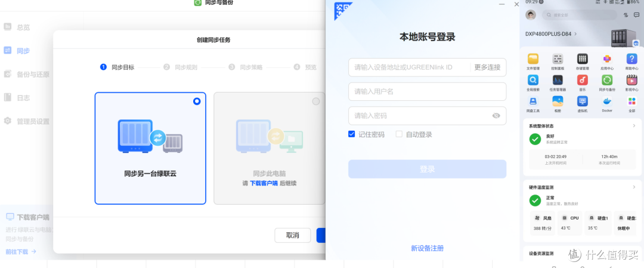The image size is (644, 268).
Task: Select 同步另一台绿联云 radio option
Action: [197, 101]
